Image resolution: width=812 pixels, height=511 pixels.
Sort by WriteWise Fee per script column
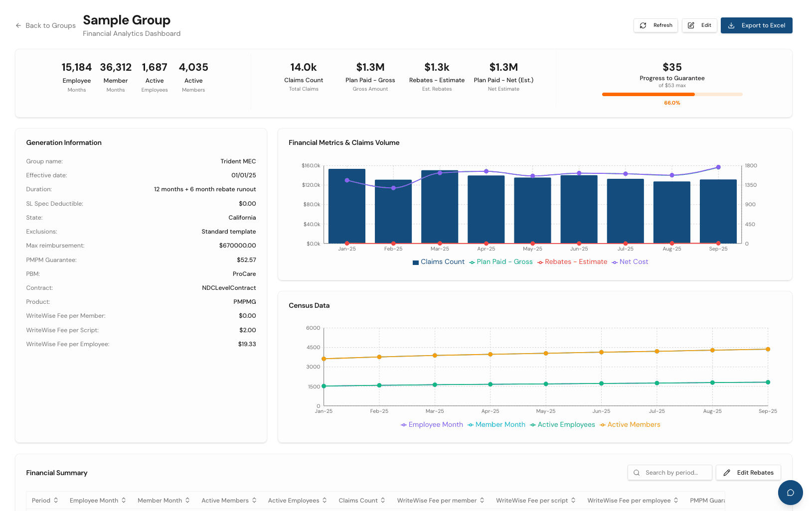click(536, 501)
